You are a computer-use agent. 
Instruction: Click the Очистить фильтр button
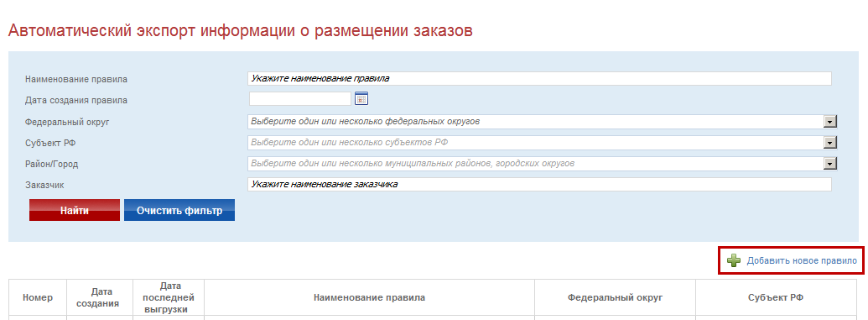(179, 210)
